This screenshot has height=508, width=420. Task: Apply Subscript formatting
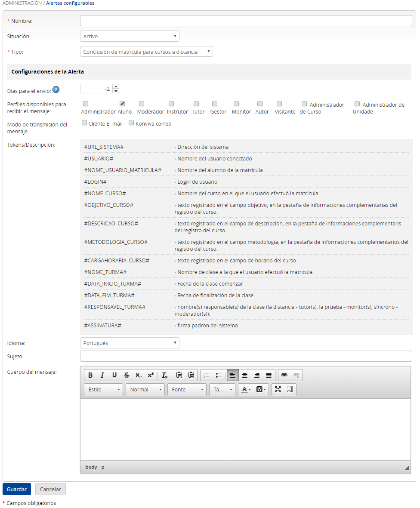[139, 375]
